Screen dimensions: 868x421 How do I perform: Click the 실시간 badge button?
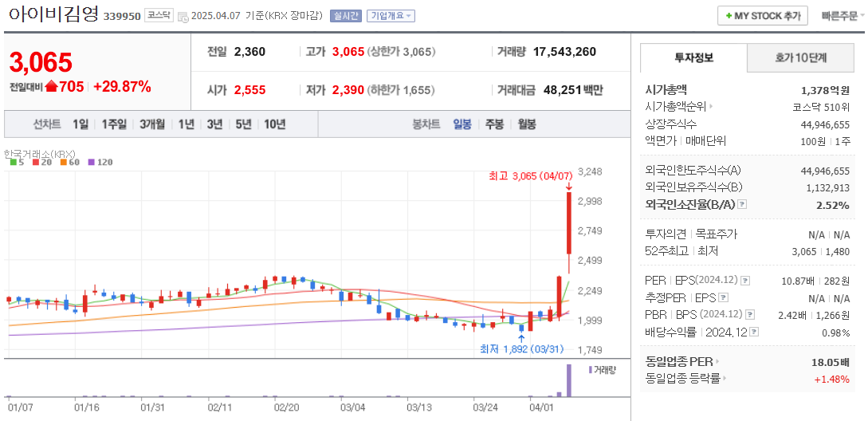(345, 16)
